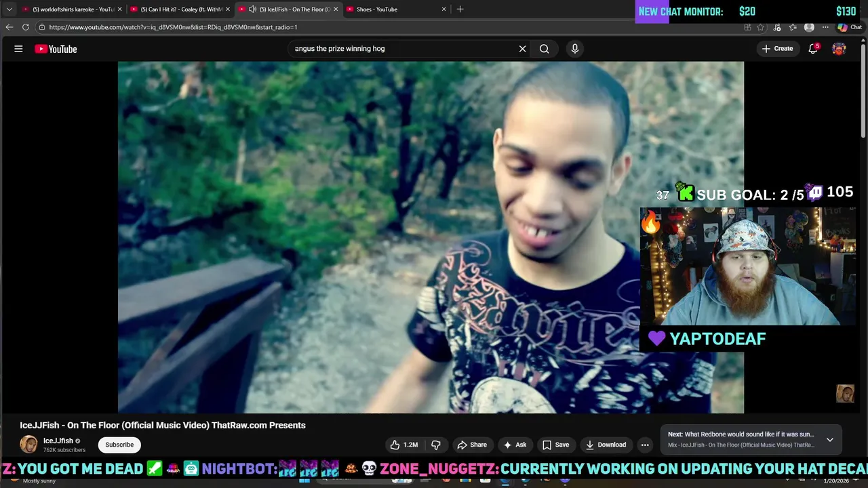This screenshot has width=868, height=488.
Task: Share the On The Floor video
Action: [472, 445]
